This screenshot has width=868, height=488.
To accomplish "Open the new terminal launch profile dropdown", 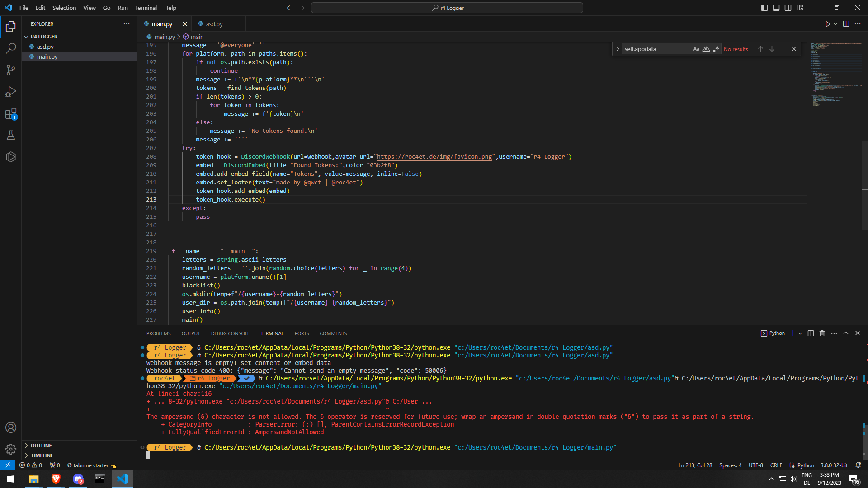I will (x=800, y=333).
